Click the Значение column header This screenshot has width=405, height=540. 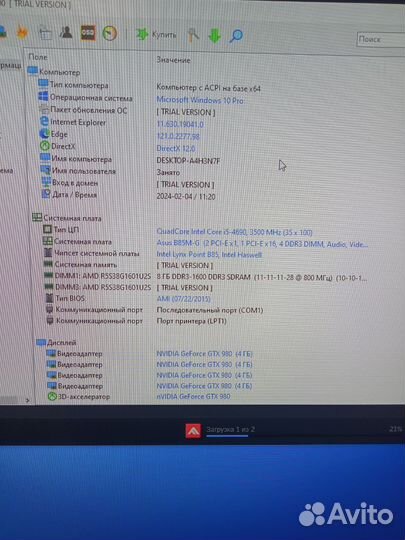[173, 60]
